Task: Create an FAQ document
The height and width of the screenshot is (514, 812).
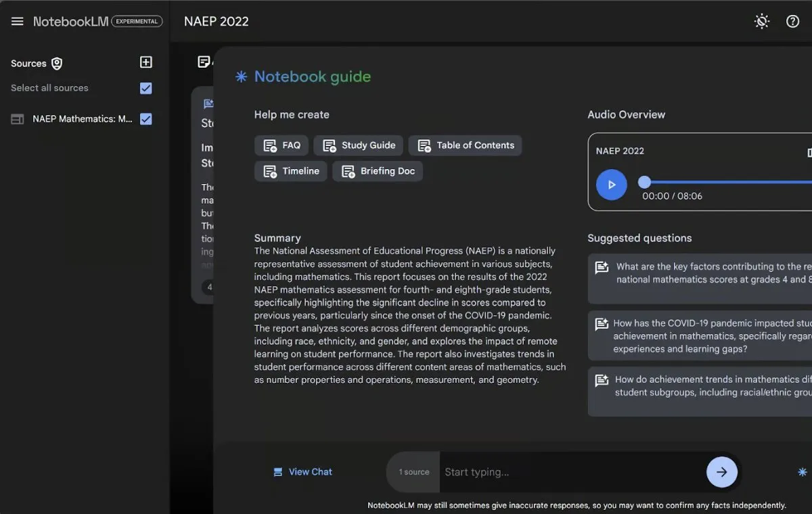Action: pos(281,145)
